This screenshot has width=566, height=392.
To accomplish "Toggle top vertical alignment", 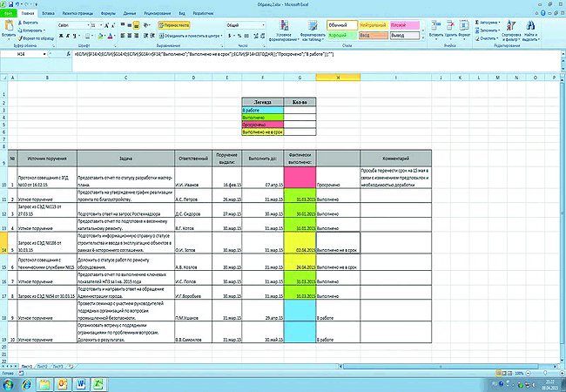I will (x=123, y=25).
